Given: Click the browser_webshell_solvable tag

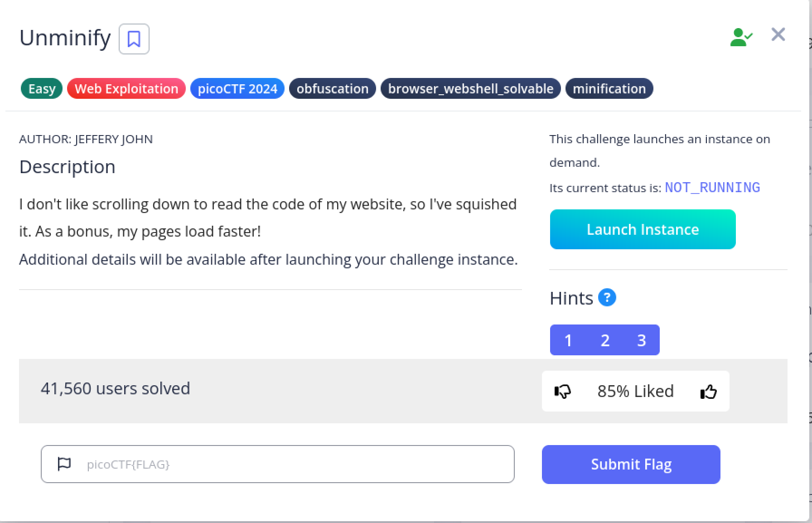Looking at the screenshot, I should tap(471, 88).
